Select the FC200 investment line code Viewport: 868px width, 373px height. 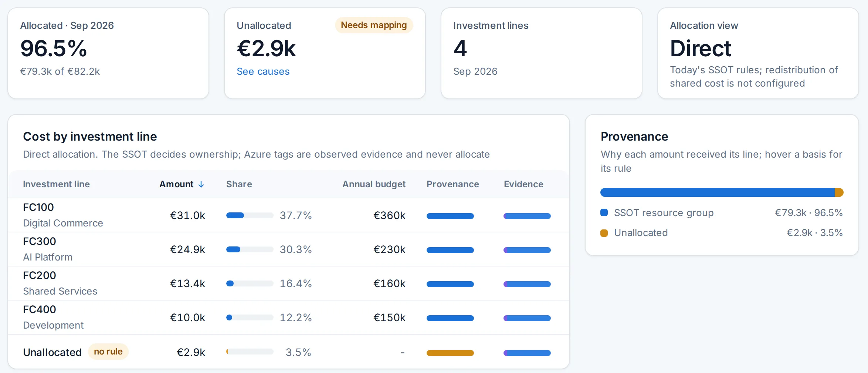[x=40, y=275]
